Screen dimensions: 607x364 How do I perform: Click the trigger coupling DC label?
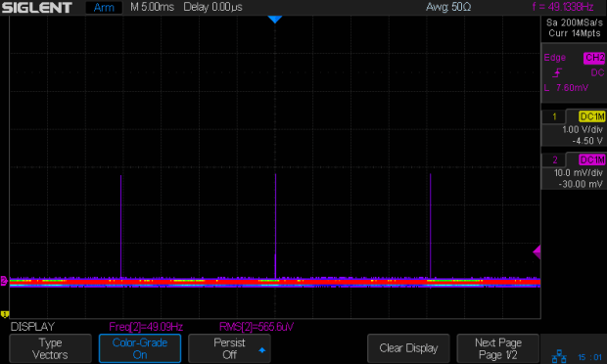click(x=597, y=72)
